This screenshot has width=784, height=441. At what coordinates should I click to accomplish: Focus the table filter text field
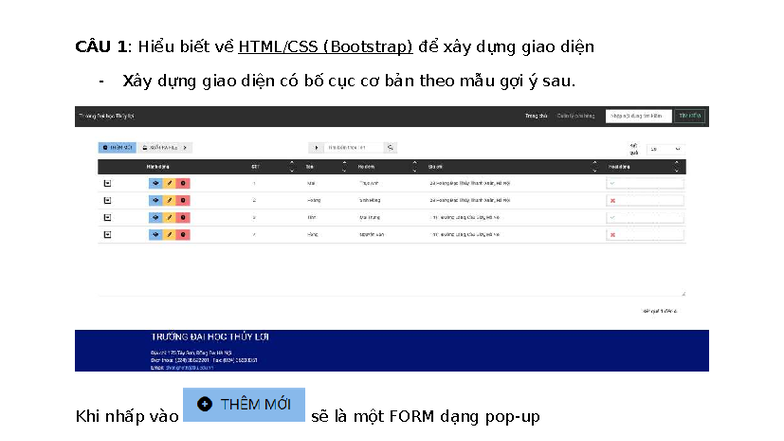click(354, 148)
